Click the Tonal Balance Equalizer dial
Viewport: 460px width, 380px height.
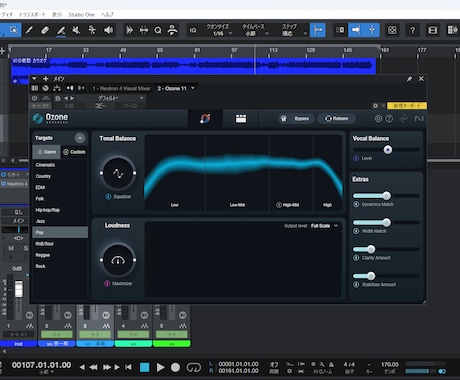click(118, 173)
